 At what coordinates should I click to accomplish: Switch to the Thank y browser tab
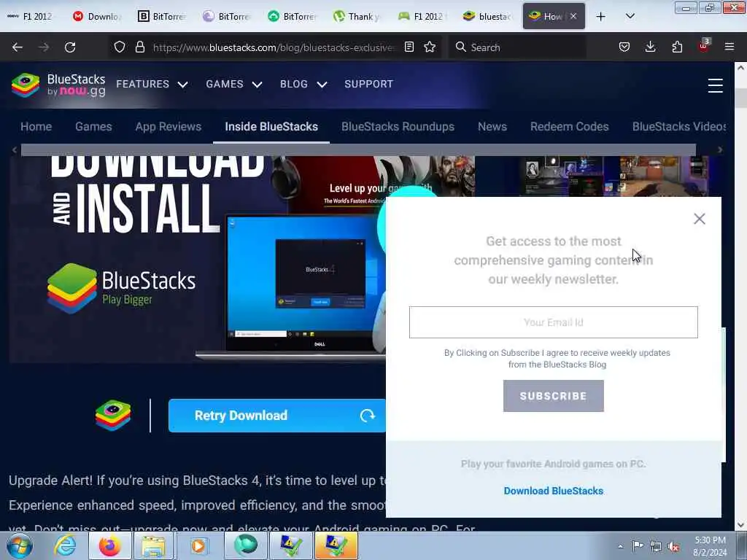[357, 17]
